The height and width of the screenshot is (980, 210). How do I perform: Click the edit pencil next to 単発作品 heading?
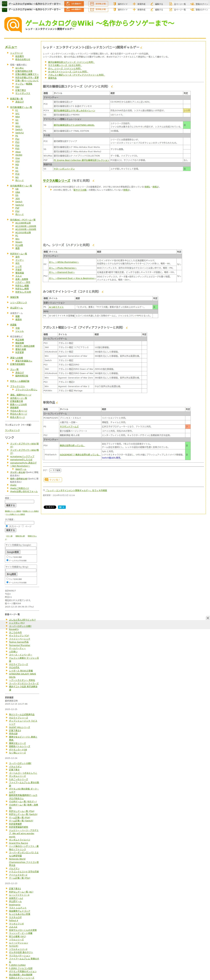[x=57, y=402]
